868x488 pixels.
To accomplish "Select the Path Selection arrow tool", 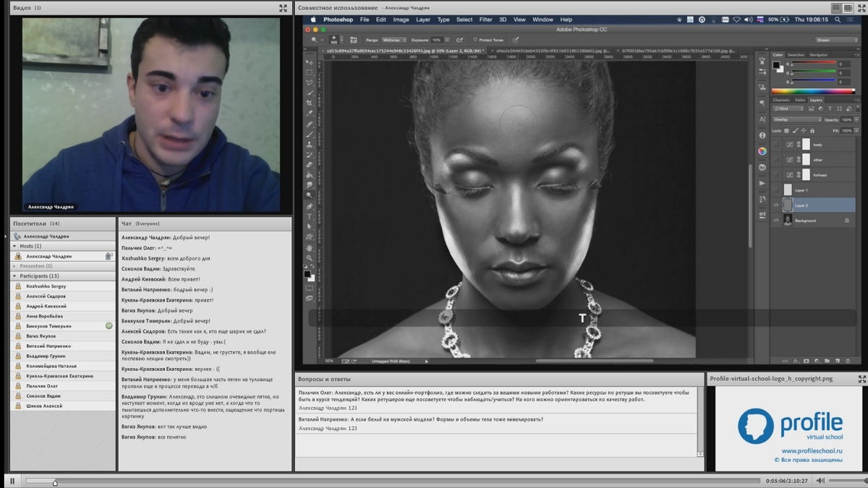I will click(x=310, y=227).
